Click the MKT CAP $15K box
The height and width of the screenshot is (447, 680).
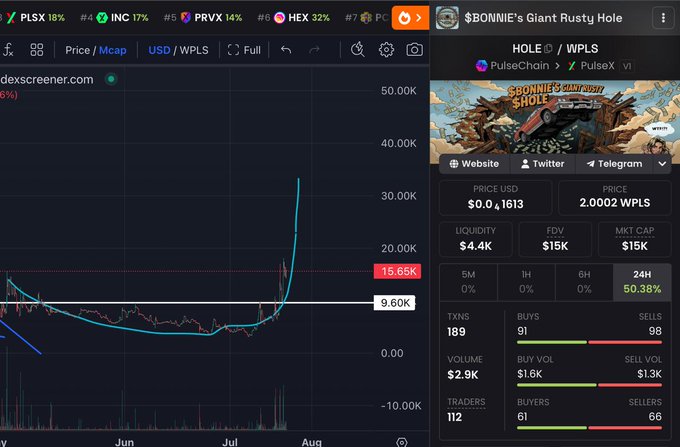tap(634, 240)
